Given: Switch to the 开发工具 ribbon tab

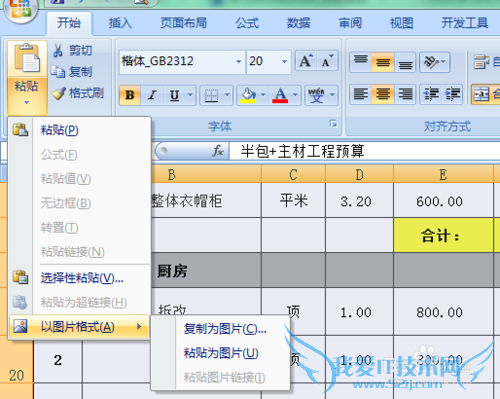Looking at the screenshot, I should pyautogui.click(x=465, y=23).
